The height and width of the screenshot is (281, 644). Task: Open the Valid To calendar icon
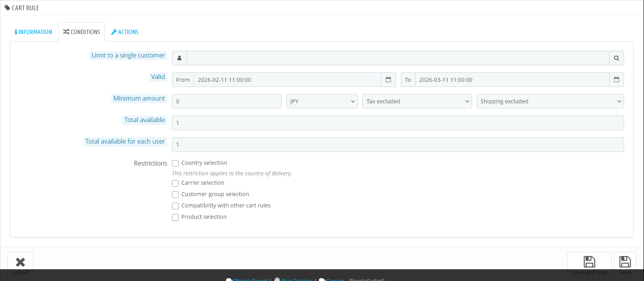616,80
